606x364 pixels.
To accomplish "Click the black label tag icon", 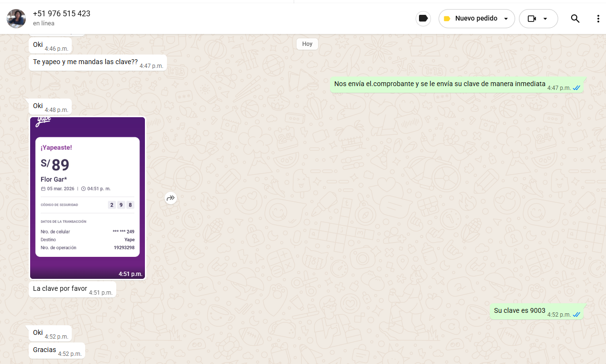I will coord(423,19).
